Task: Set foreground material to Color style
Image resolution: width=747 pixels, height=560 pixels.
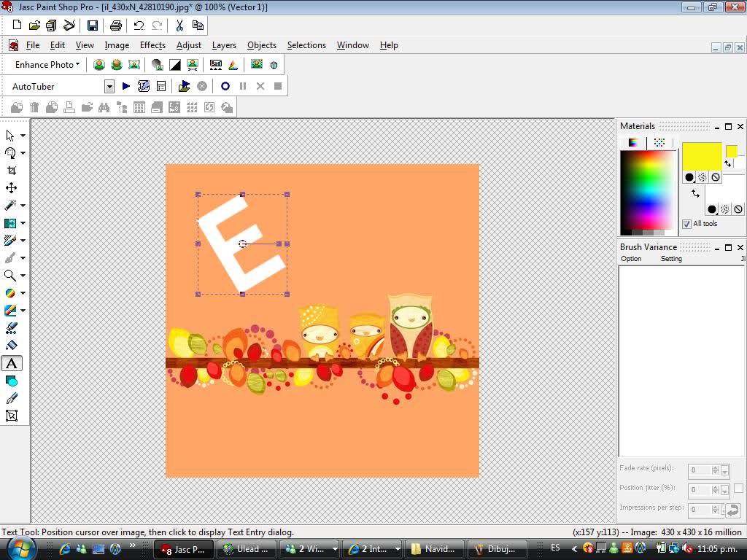Action: [x=689, y=177]
